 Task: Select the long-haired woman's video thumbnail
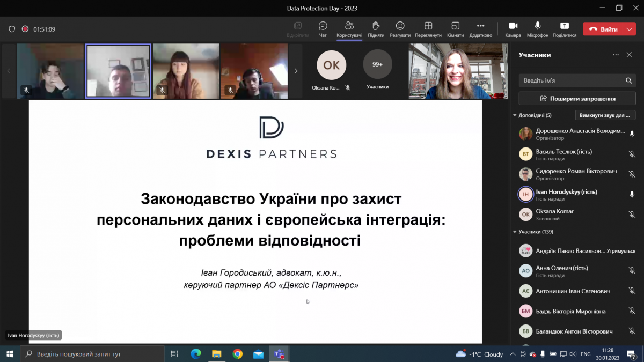(186, 71)
